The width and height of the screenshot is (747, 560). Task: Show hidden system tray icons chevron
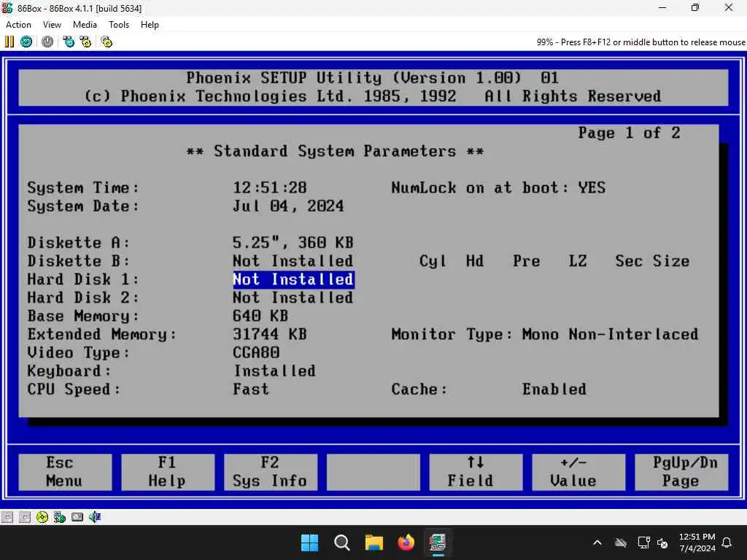[x=597, y=542]
